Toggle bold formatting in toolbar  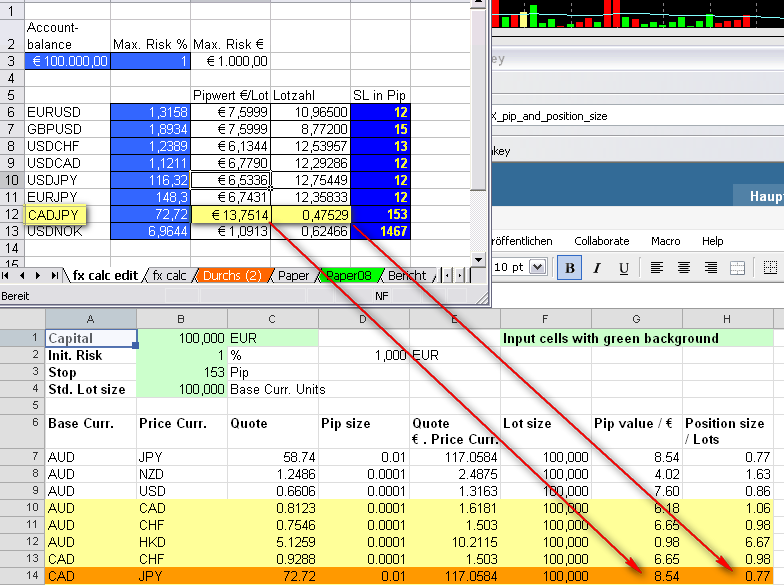click(570, 267)
